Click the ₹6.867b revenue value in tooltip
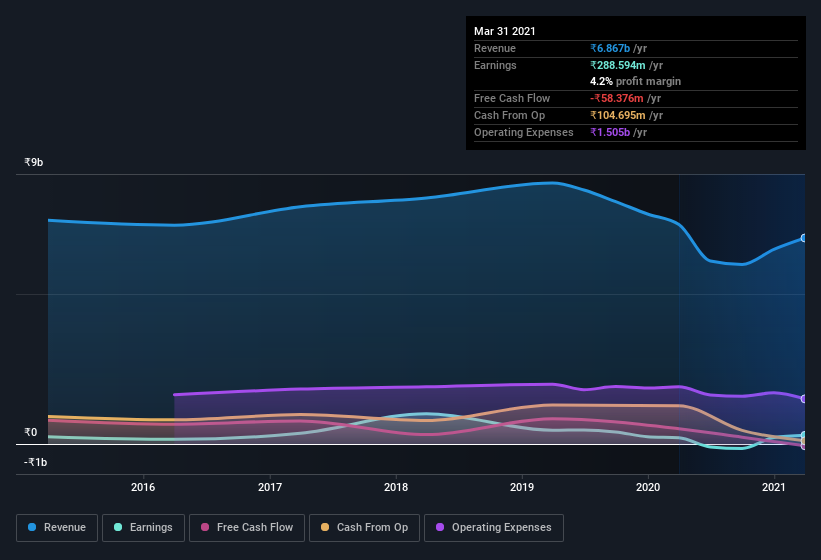The height and width of the screenshot is (560, 821). click(610, 48)
